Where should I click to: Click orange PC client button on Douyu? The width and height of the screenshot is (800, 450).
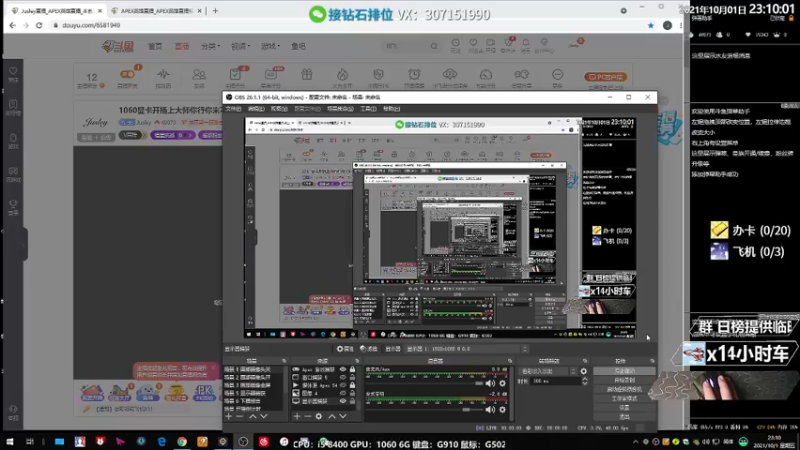606,77
